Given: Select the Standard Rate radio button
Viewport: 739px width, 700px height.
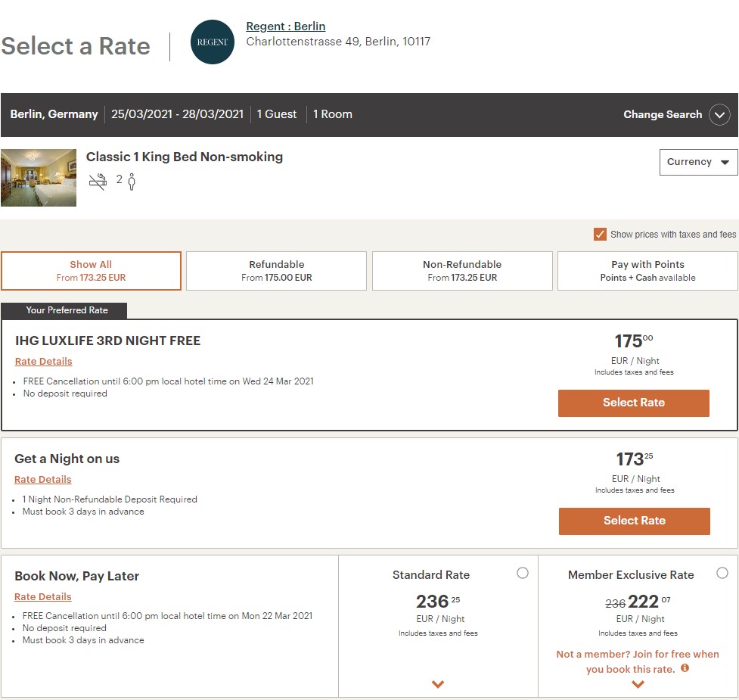Looking at the screenshot, I should pyautogui.click(x=522, y=573).
